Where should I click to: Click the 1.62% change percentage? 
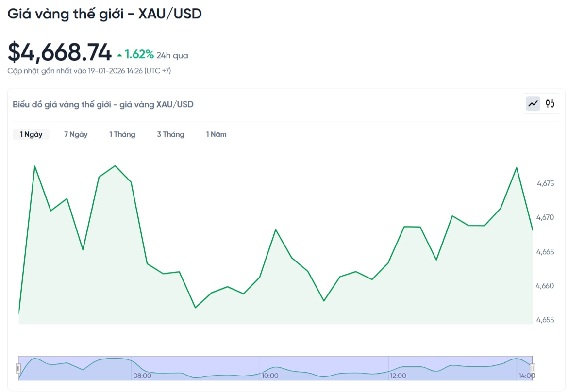(139, 55)
